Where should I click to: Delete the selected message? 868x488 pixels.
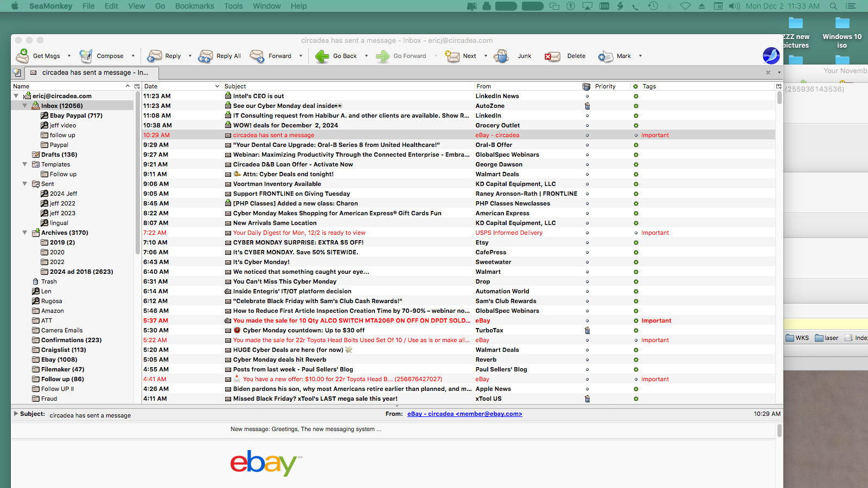pyautogui.click(x=552, y=56)
